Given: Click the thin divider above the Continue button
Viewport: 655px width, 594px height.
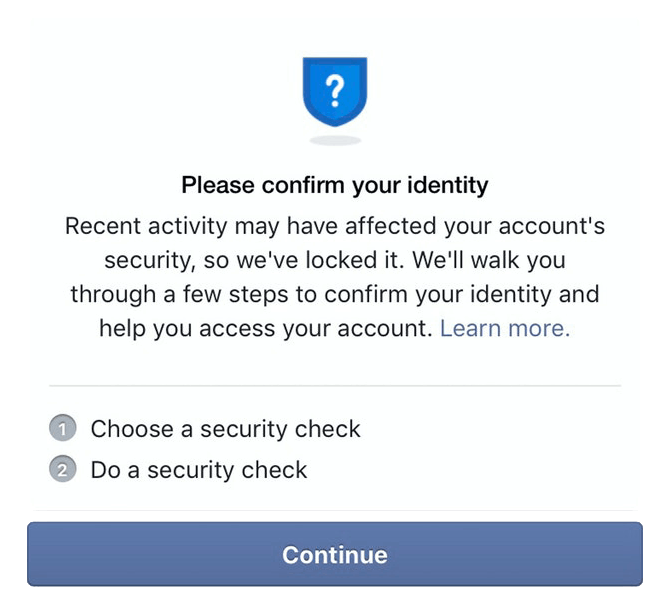Looking at the screenshot, I should (335, 510).
